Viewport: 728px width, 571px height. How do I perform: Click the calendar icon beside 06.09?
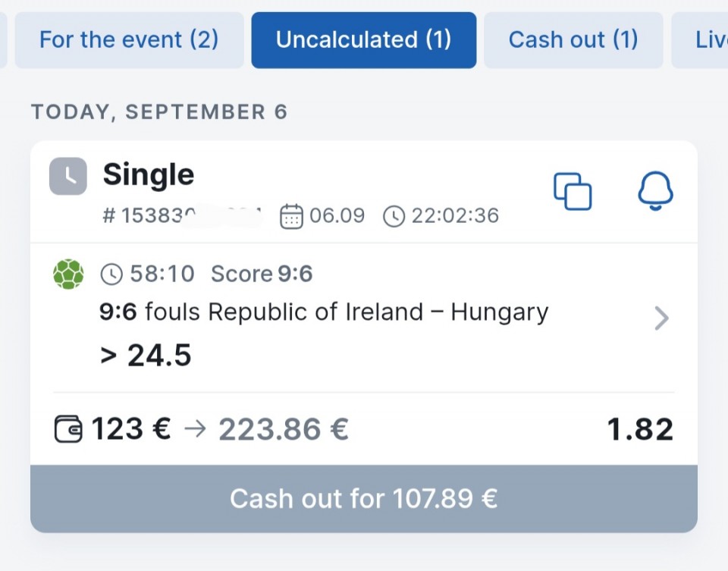(291, 216)
